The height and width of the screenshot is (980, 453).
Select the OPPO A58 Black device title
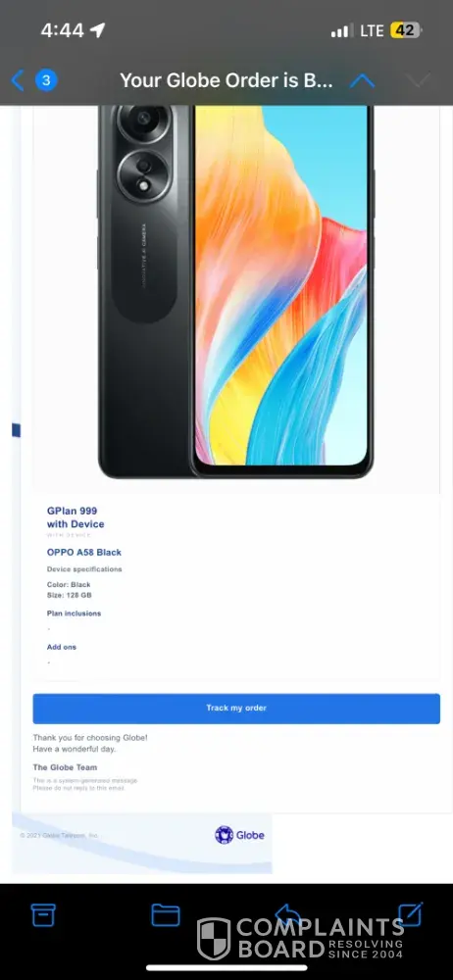84,553
